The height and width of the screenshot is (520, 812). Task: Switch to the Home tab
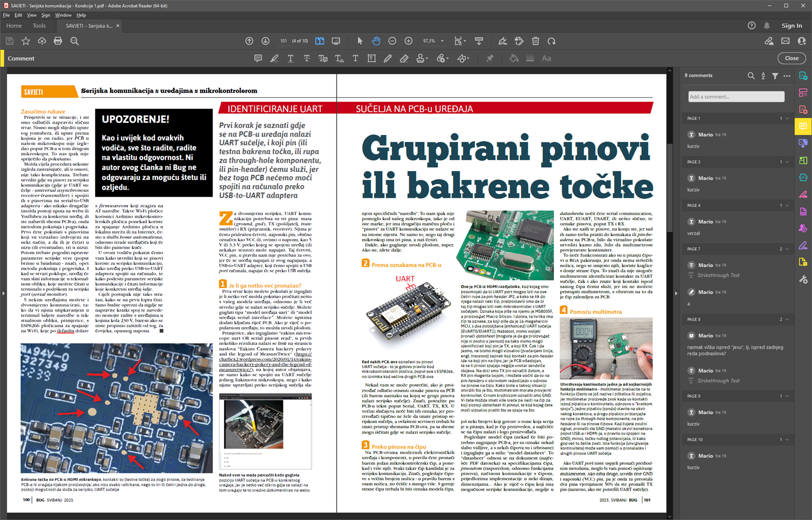pos(14,26)
